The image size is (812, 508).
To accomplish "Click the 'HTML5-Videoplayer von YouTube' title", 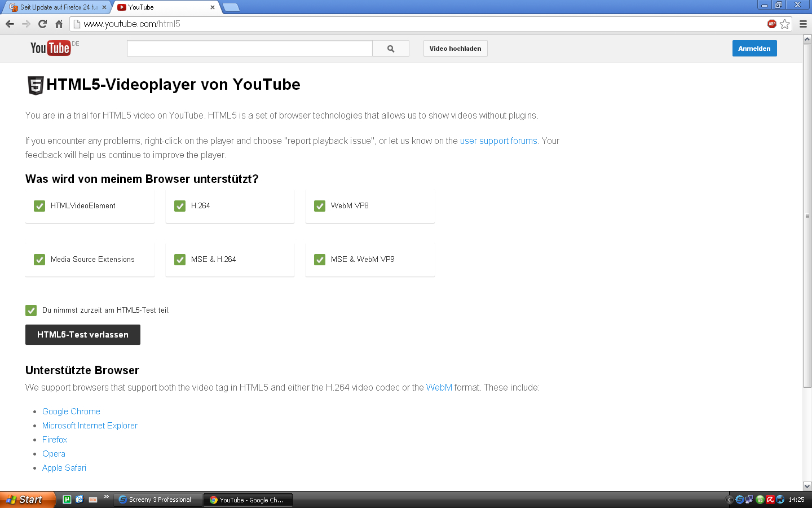I will (173, 85).
